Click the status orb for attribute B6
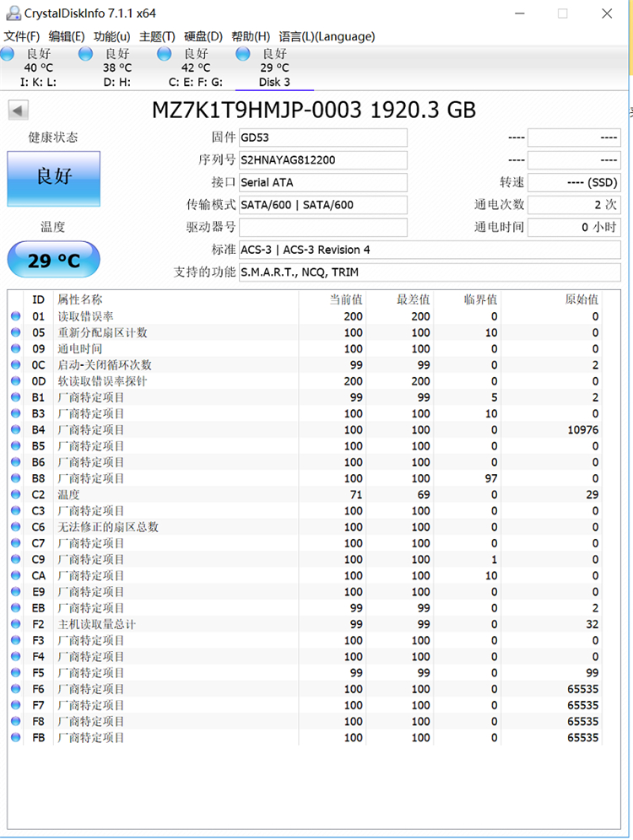The image size is (633, 840). coord(15,462)
